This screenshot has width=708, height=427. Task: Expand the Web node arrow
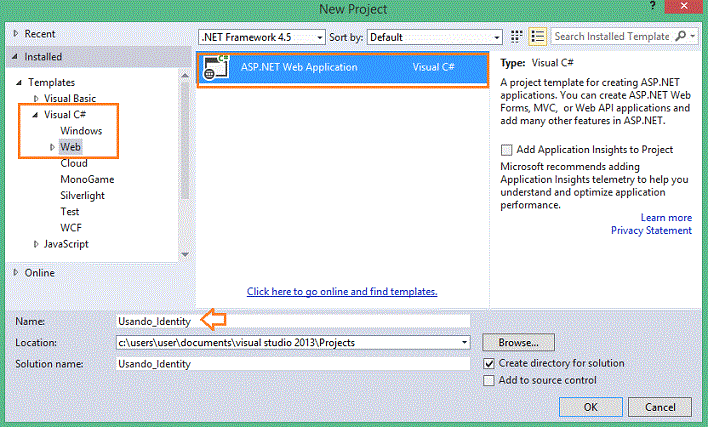pos(52,147)
